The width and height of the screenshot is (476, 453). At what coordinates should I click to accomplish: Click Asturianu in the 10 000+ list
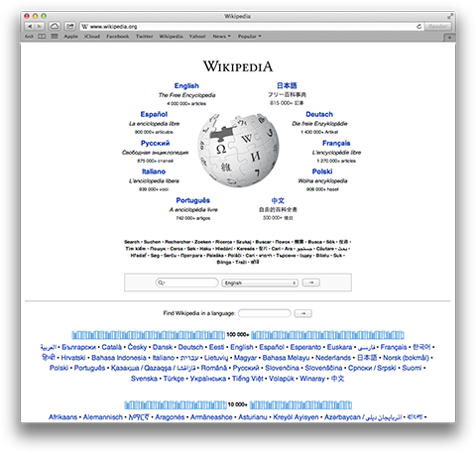[253, 417]
